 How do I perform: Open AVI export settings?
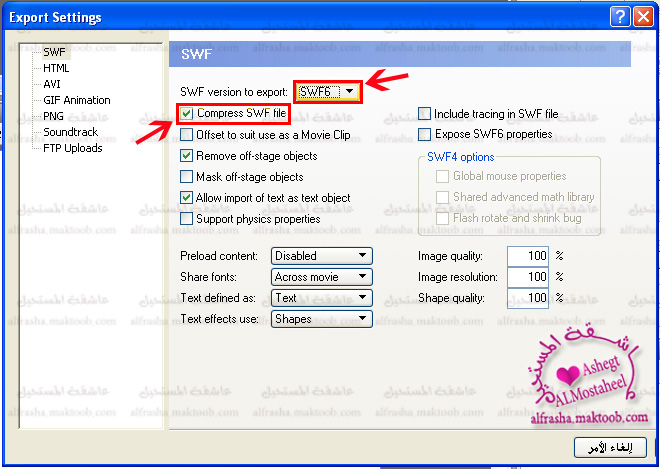pyautogui.click(x=52, y=84)
